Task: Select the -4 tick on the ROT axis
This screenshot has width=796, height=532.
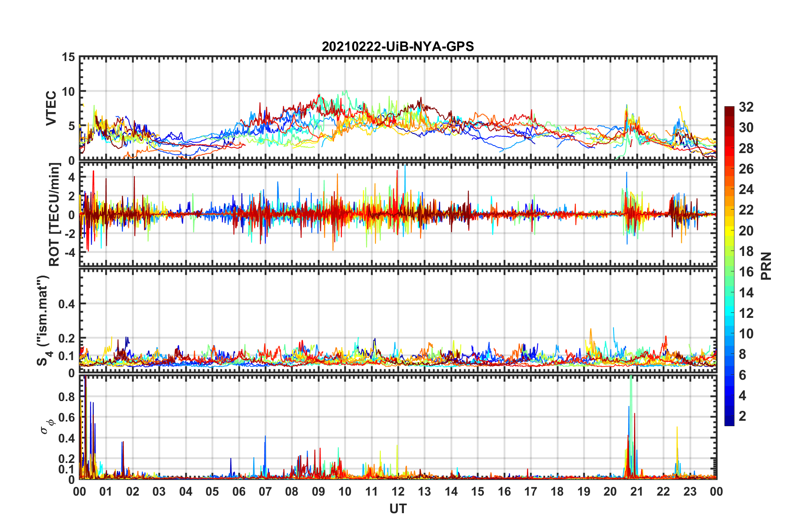Action: pyautogui.click(x=70, y=253)
